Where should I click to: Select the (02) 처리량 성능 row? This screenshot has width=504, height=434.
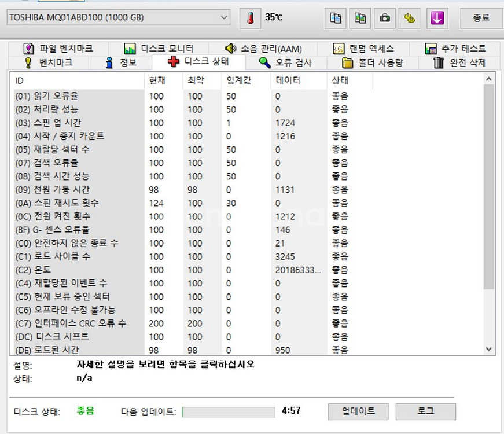tap(193, 109)
